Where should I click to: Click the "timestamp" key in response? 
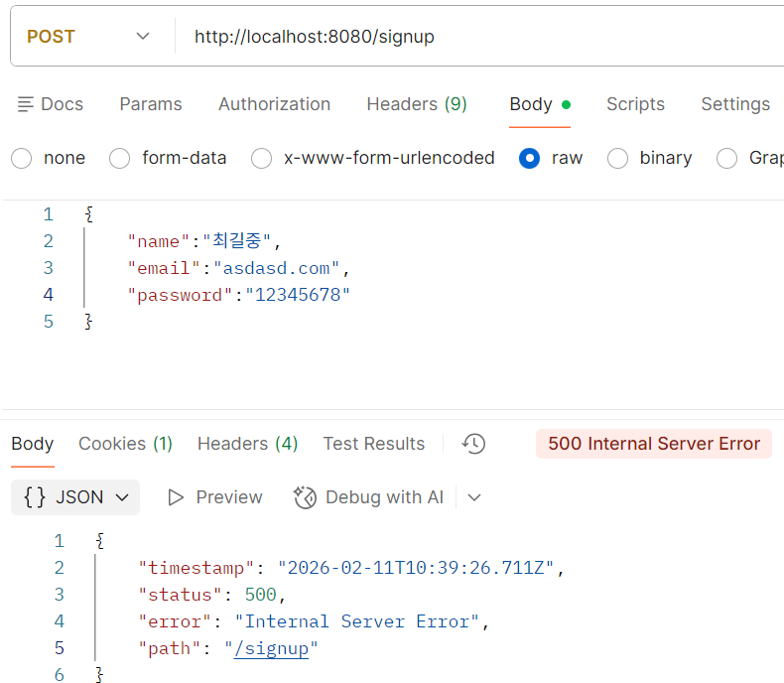click(x=196, y=568)
